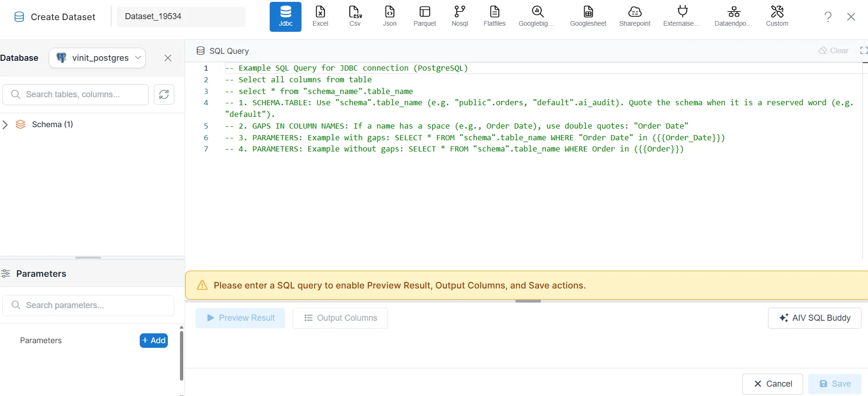The image size is (868, 396).
Task: Launch AIV SQL Buddy
Action: [x=815, y=318]
